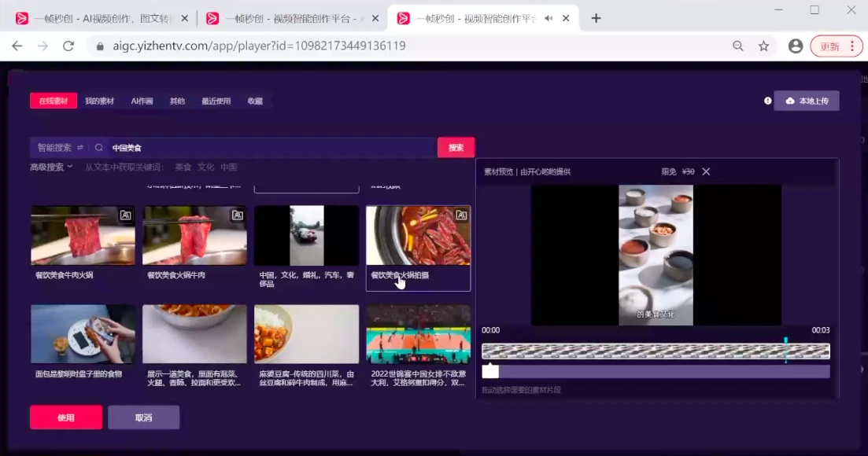Viewport: 868px width, 456px height.
Task: Click image badge on 餐饮美食牛肉火锅 thumbnail
Action: point(126,215)
